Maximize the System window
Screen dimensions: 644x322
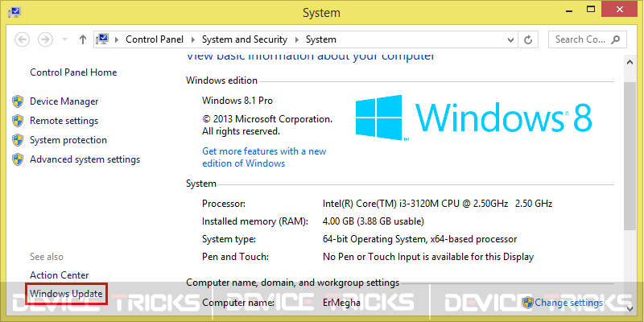[x=591, y=9]
